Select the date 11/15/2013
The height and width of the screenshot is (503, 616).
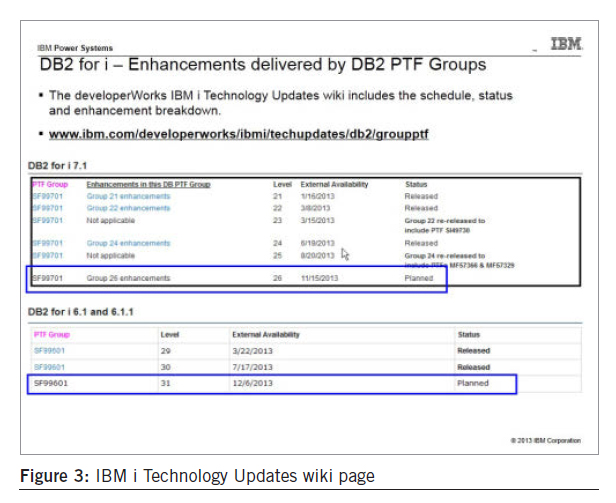319,278
